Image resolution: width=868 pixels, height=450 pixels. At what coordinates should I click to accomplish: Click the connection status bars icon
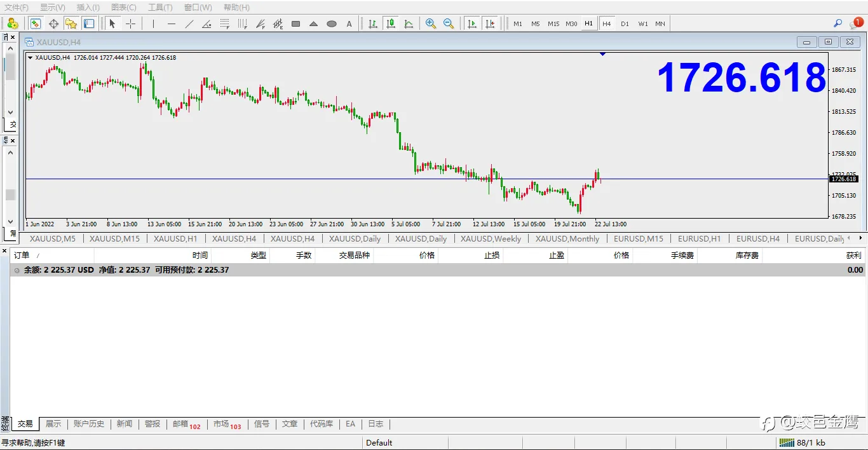pos(787,442)
